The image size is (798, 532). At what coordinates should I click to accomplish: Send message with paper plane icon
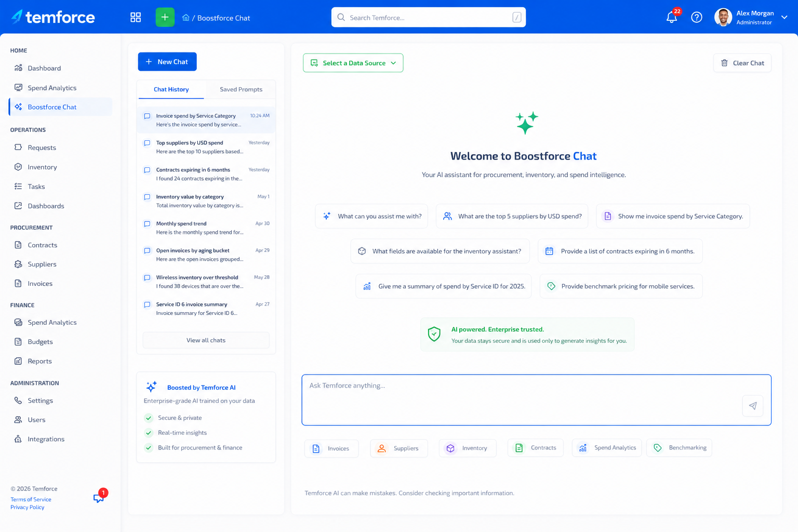tap(753, 406)
